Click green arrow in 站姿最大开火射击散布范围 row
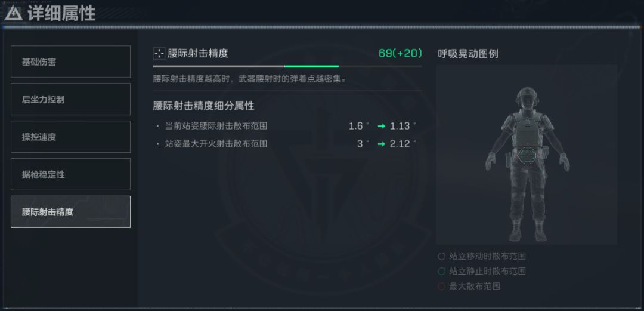The height and width of the screenshot is (311, 644). (x=381, y=144)
